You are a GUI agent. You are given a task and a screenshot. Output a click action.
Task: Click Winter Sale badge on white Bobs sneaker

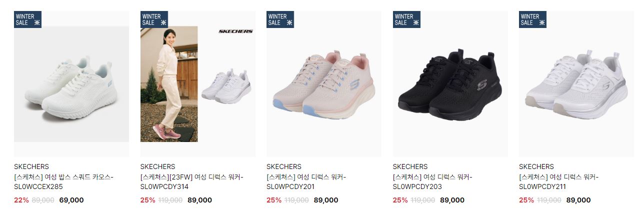coord(27,19)
